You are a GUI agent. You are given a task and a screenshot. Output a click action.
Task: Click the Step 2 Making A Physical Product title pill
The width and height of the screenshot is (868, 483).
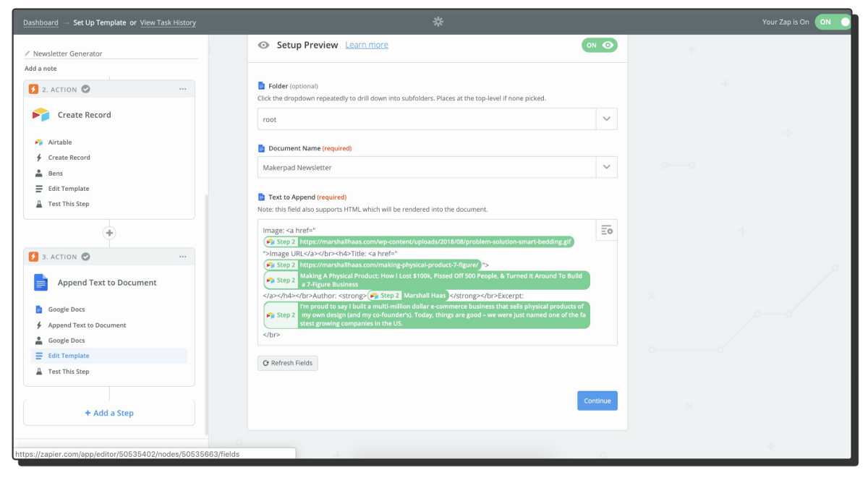(x=427, y=281)
